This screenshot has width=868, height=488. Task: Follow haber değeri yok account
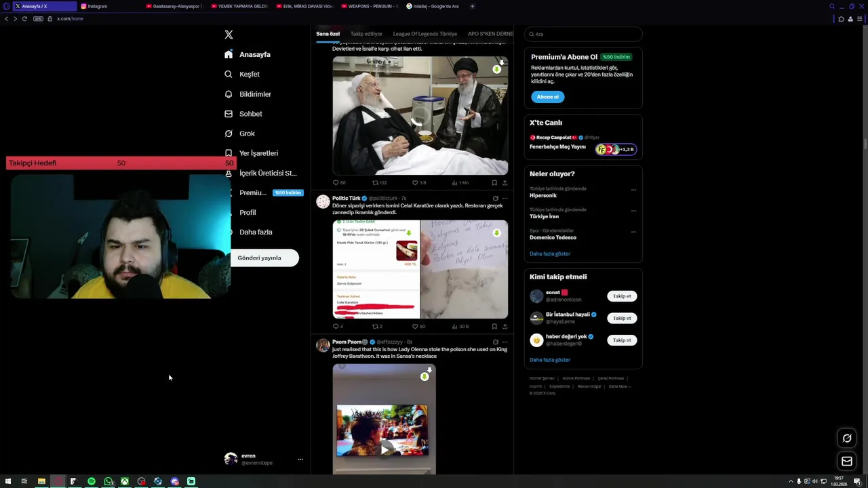(622, 340)
